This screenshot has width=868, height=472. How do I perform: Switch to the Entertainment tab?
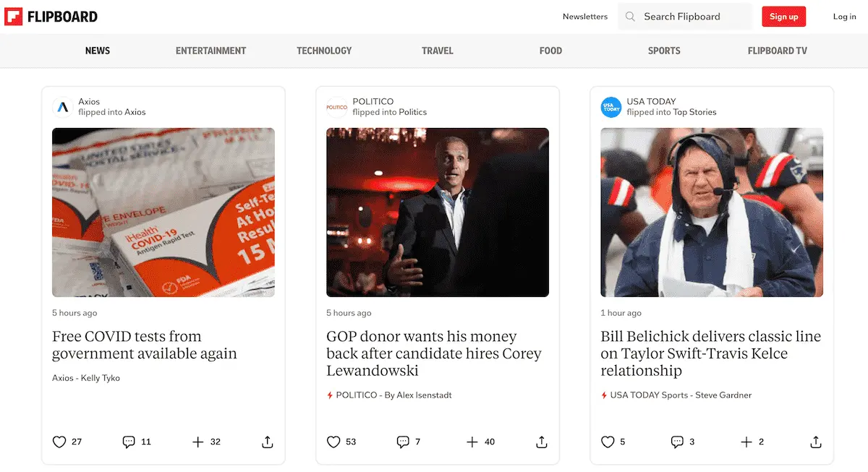pyautogui.click(x=210, y=51)
